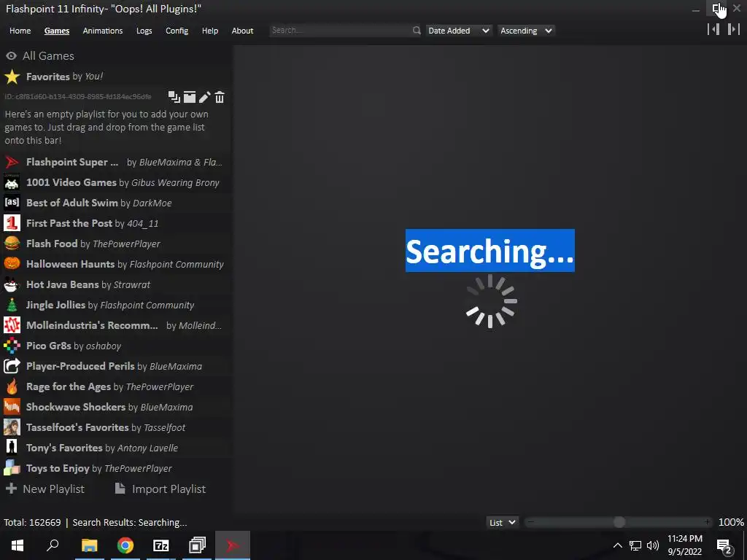Open 7-Zip from the taskbar
The height and width of the screenshot is (560, 747).
pyautogui.click(x=161, y=545)
